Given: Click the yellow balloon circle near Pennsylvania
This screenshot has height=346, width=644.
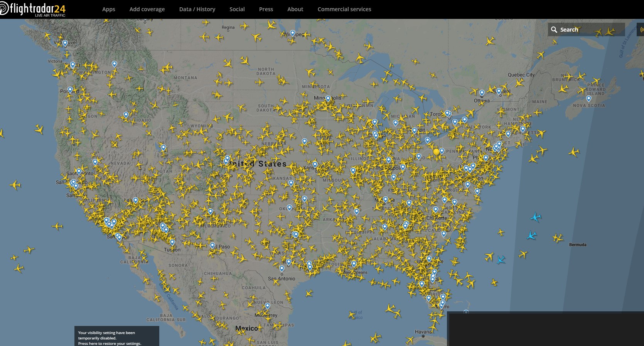Looking at the screenshot, I should click(436, 152).
